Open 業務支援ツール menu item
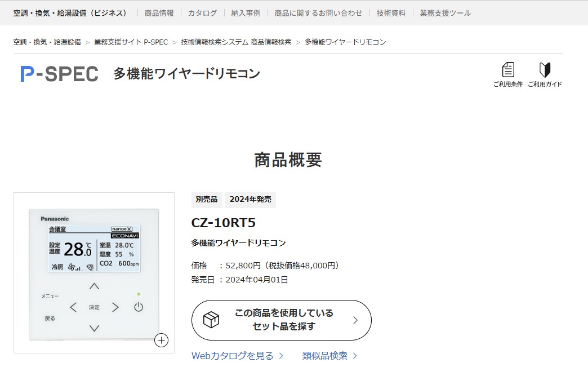This screenshot has height=389, width=588. coord(445,13)
